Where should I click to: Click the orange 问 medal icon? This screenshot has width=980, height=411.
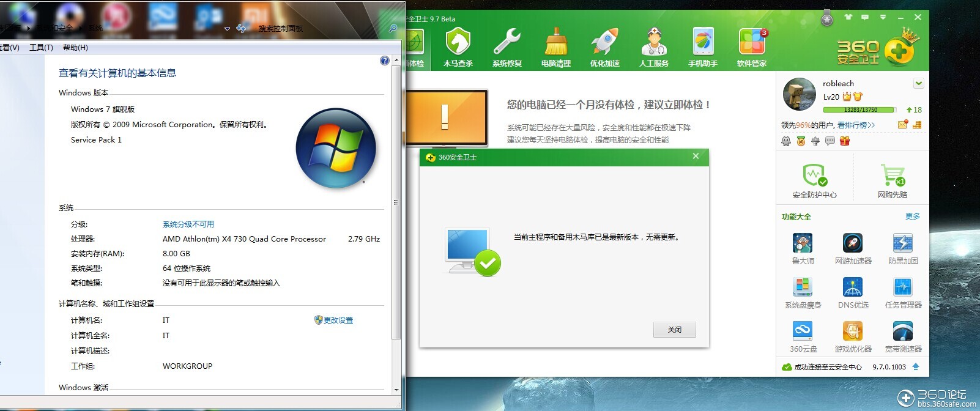click(x=801, y=141)
